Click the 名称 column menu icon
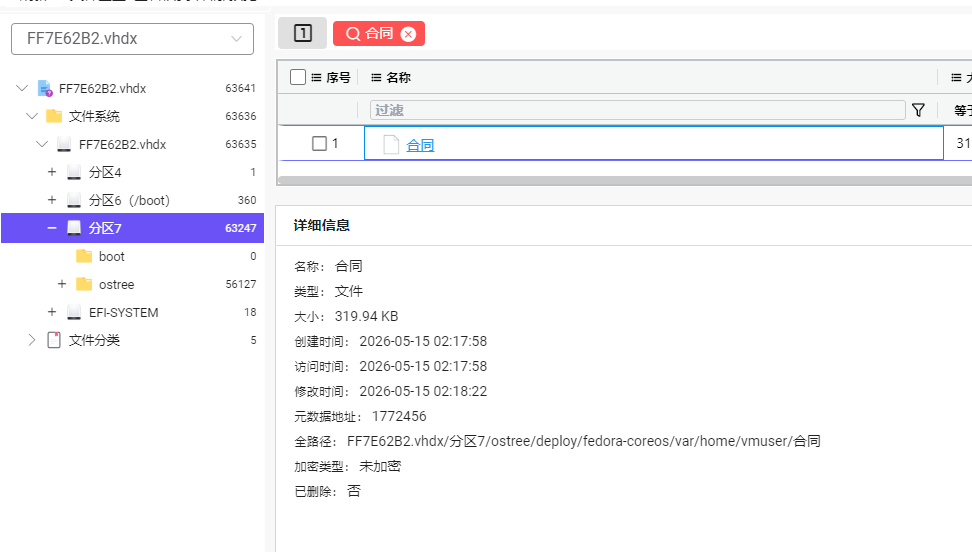Screen dimensions: 972x552 pos(376,78)
